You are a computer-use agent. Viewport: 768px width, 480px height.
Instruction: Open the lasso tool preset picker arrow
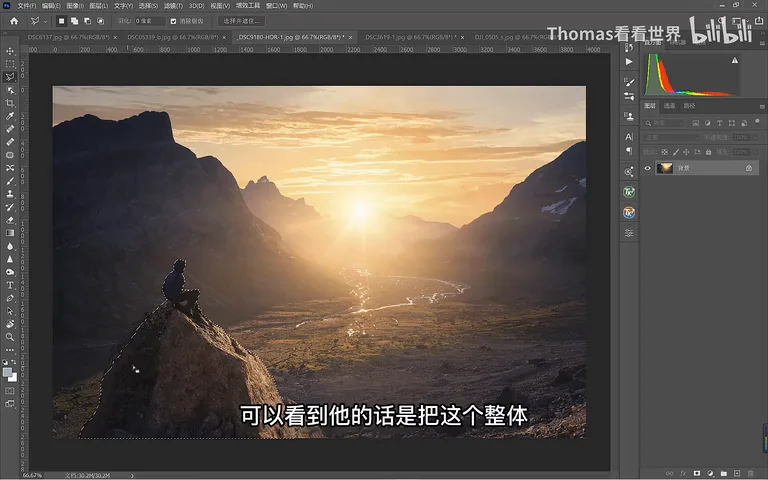(45, 21)
